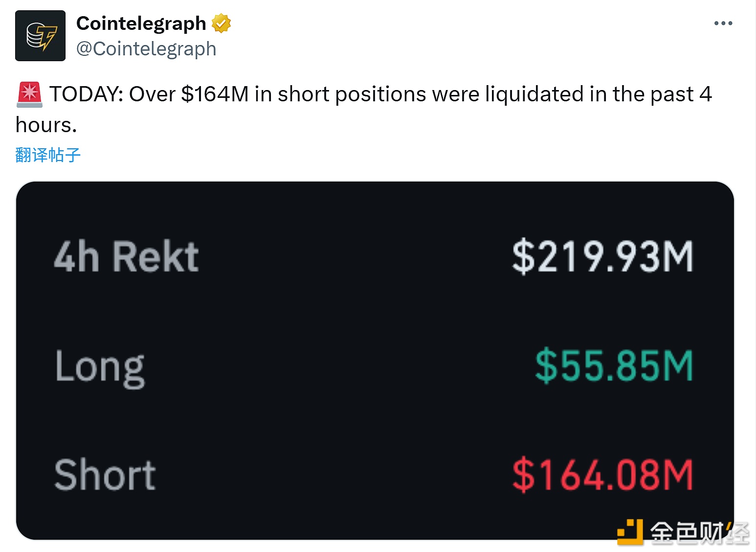This screenshot has width=756, height=552.
Task: Click "$164M" in the tweet text
Action: point(215,94)
